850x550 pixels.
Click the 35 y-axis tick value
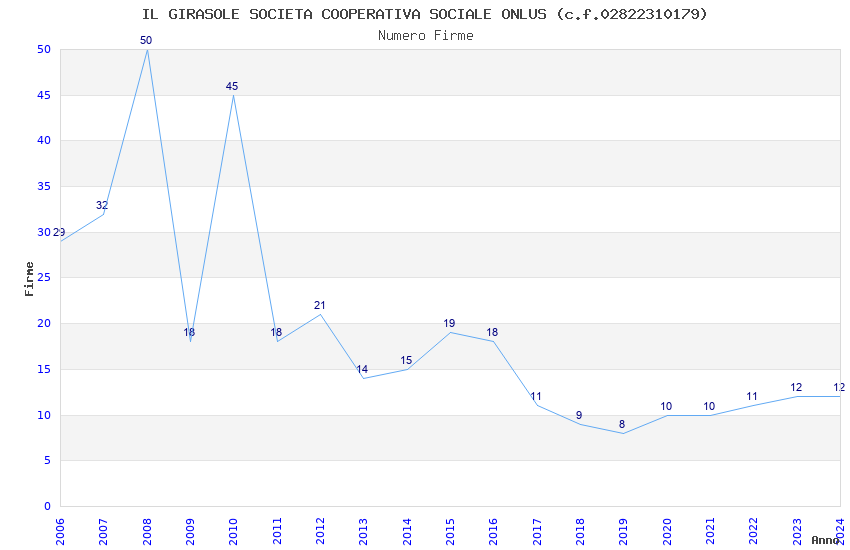(44, 186)
